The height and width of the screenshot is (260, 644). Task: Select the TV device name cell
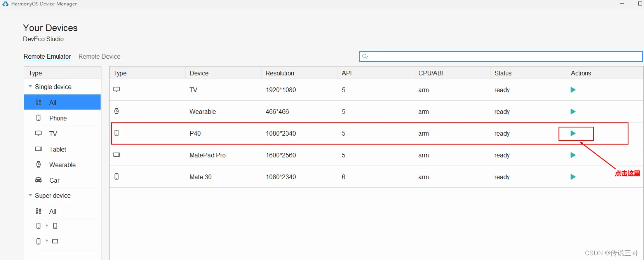[193, 90]
